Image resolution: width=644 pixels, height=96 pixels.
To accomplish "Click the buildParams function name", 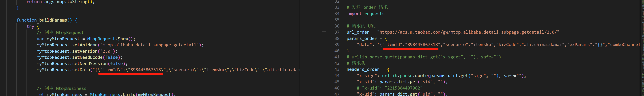I will pos(53,20).
